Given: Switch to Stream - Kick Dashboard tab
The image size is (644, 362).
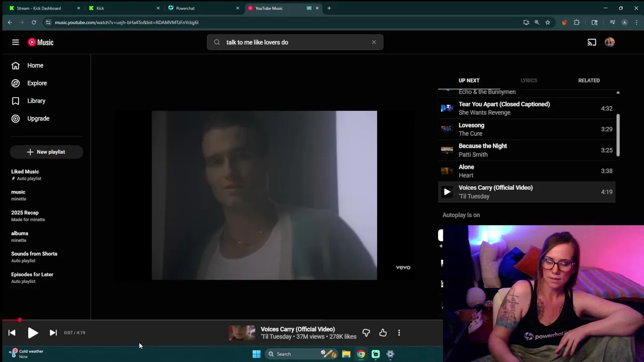Looking at the screenshot, I should click(x=43, y=8).
